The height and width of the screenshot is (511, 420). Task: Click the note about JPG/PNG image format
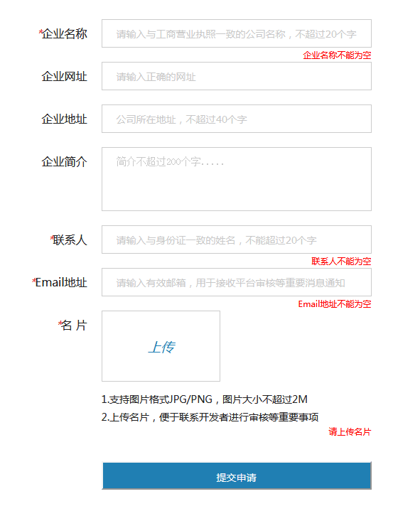(x=204, y=399)
